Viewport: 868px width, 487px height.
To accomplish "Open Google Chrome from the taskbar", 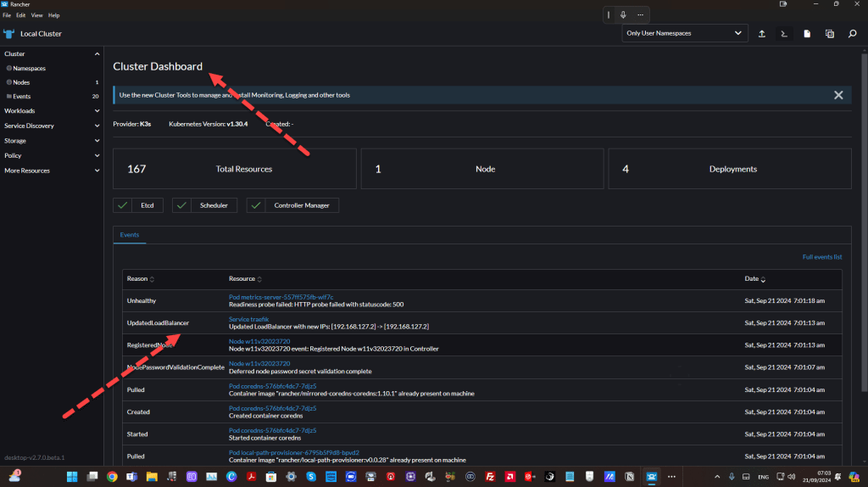I will pos(113,477).
